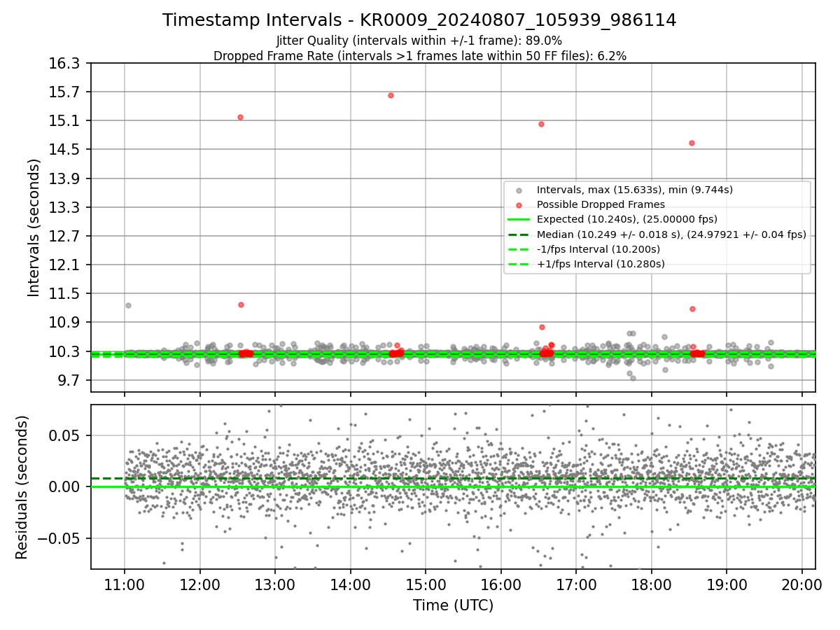Click the 'Intervals (seconds)' y-axis label
Screen dimensions: 840x630
point(34,227)
